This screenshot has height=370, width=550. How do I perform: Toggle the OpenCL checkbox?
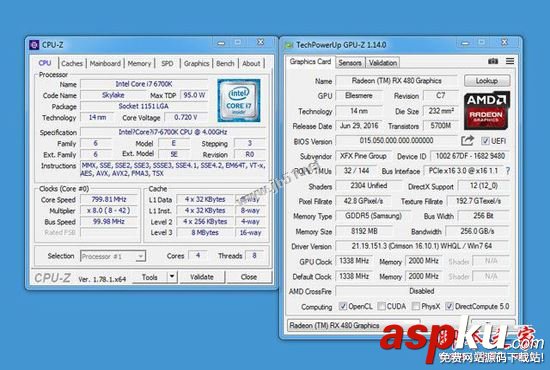pyautogui.click(x=343, y=306)
